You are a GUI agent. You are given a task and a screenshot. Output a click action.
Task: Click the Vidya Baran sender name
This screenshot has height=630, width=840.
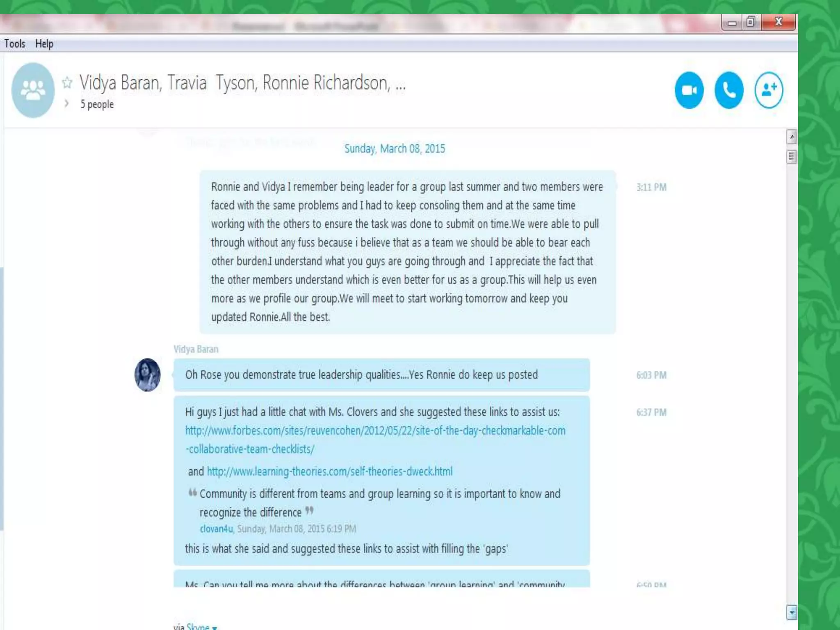[x=196, y=349]
